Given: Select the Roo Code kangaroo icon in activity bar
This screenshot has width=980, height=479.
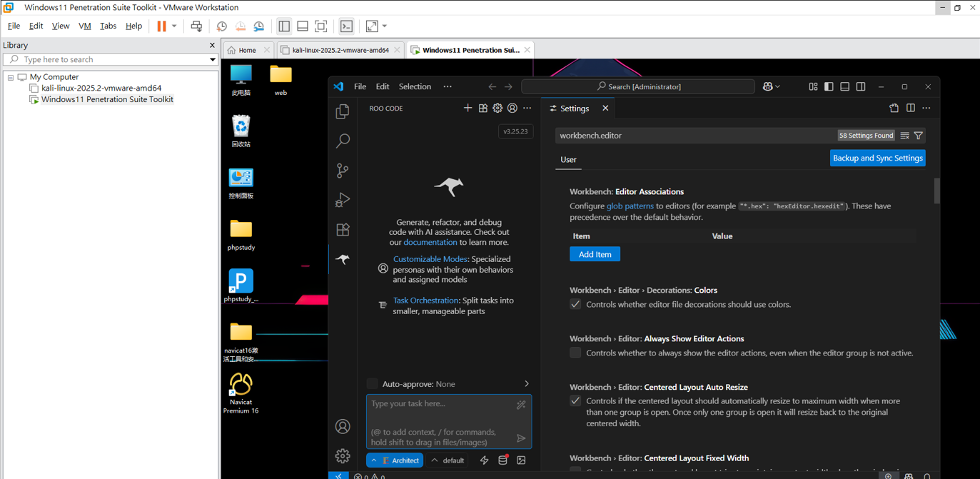Looking at the screenshot, I should pyautogui.click(x=343, y=259).
